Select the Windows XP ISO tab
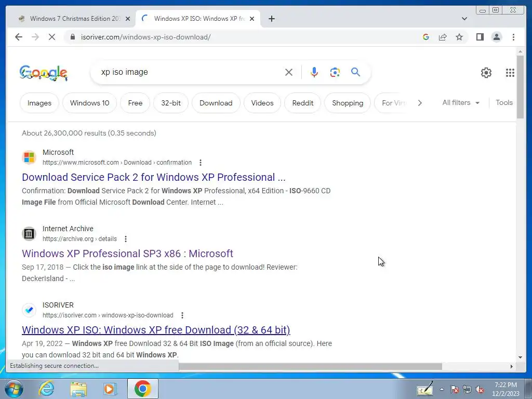Screen dimensions: 532x399 [x=198, y=19]
